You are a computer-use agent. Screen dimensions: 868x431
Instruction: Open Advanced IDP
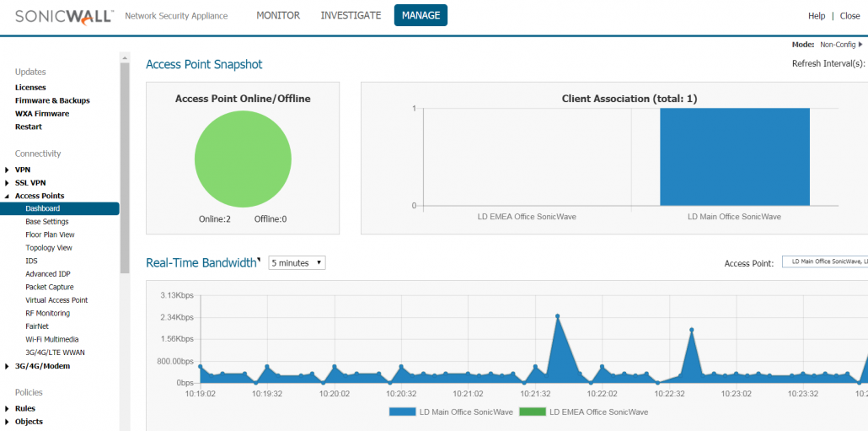[x=47, y=274]
